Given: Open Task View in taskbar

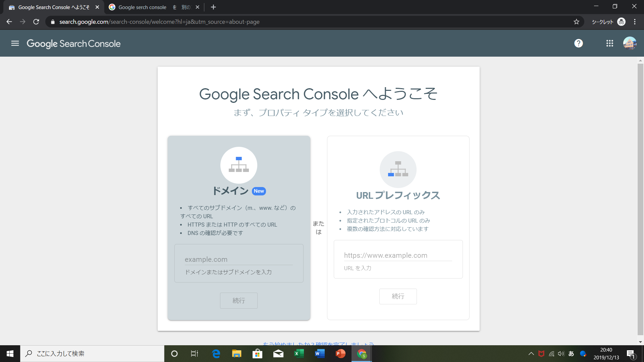Looking at the screenshot, I should 195,354.
